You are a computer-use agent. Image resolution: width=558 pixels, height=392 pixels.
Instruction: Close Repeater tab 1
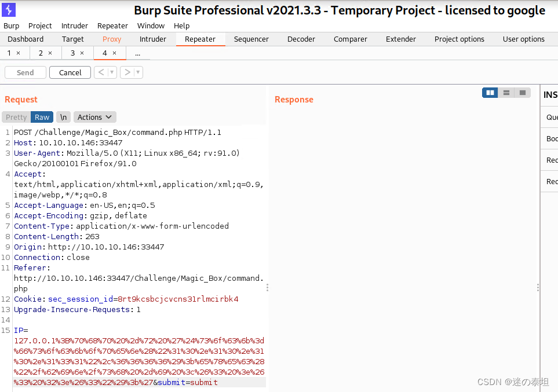coord(18,53)
